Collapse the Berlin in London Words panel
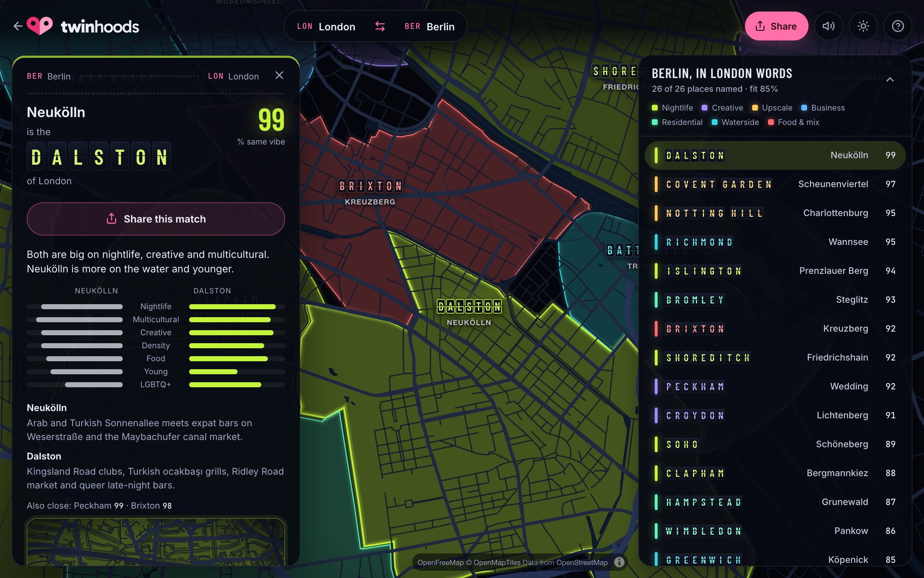924x578 pixels. pos(890,79)
